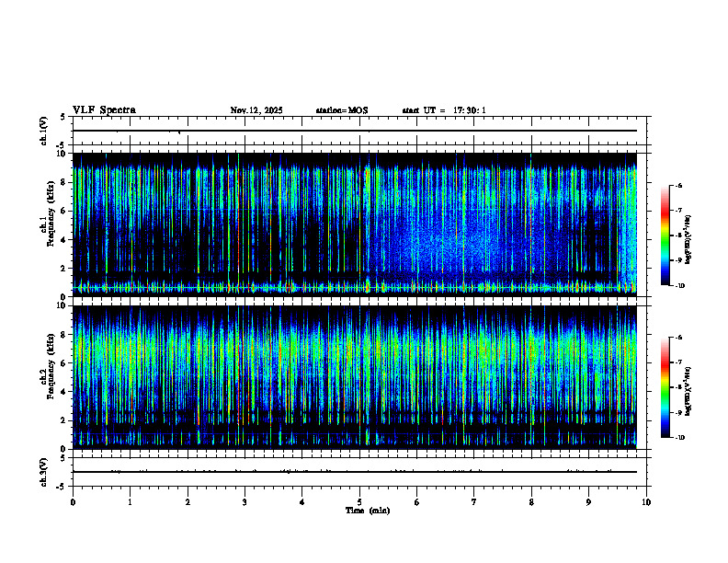Click the ch.2 spectrogram color scale bar
The width and height of the screenshot is (728, 563).
point(665,387)
